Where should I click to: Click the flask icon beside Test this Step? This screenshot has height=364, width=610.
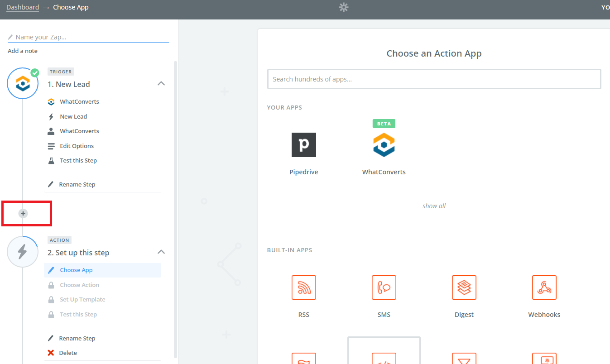[51, 160]
